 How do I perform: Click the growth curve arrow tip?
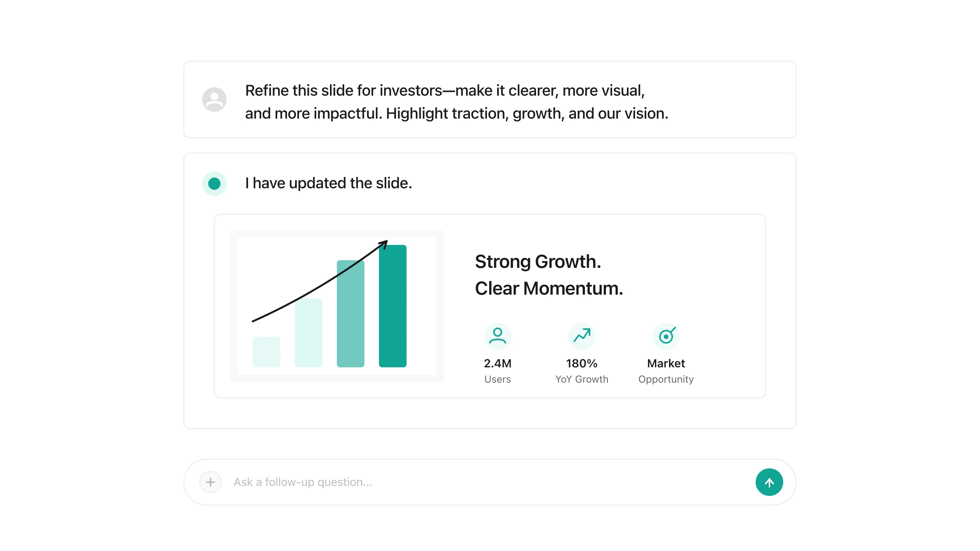click(384, 243)
